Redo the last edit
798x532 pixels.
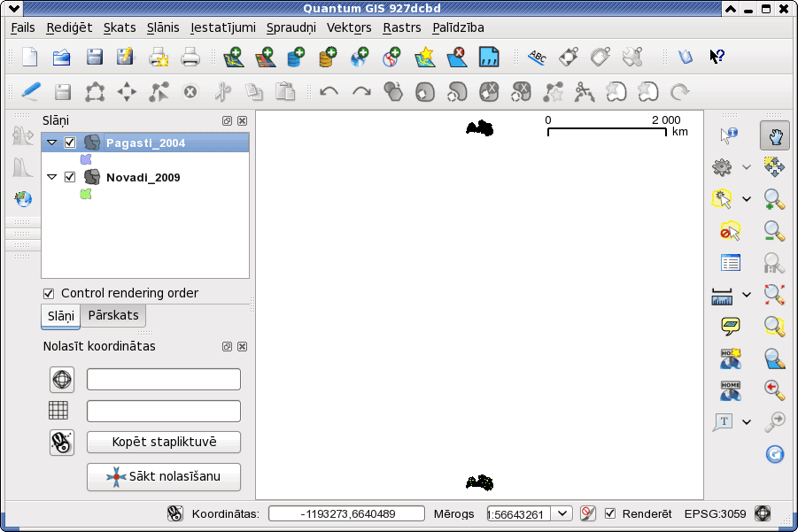pyautogui.click(x=362, y=92)
